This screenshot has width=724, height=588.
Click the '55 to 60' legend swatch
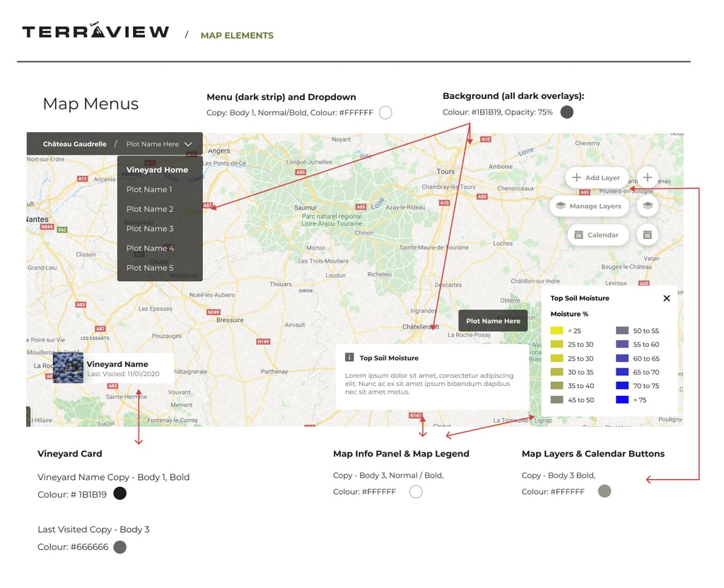point(622,344)
